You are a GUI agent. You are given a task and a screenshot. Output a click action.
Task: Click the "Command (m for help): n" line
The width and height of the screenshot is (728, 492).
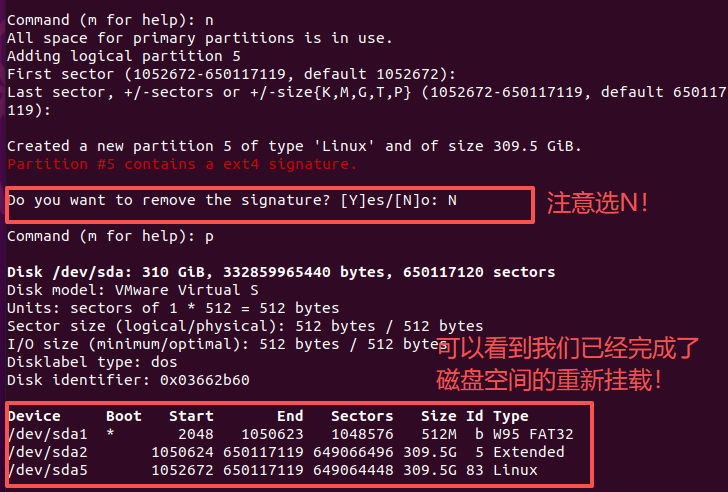(x=110, y=20)
